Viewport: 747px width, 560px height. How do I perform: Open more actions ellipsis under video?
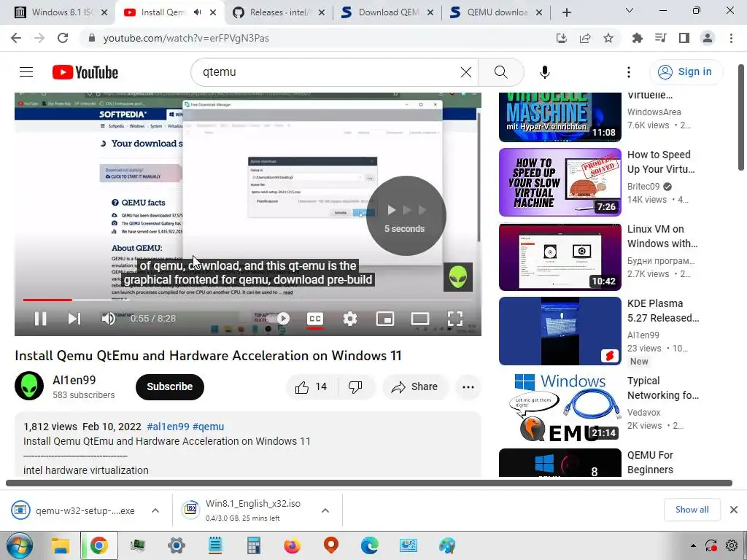(468, 387)
